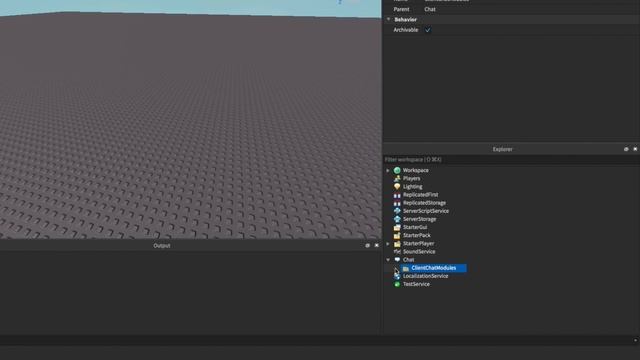Image resolution: width=640 pixels, height=360 pixels.
Task: Click the LocalizationService icon
Action: coord(397,276)
